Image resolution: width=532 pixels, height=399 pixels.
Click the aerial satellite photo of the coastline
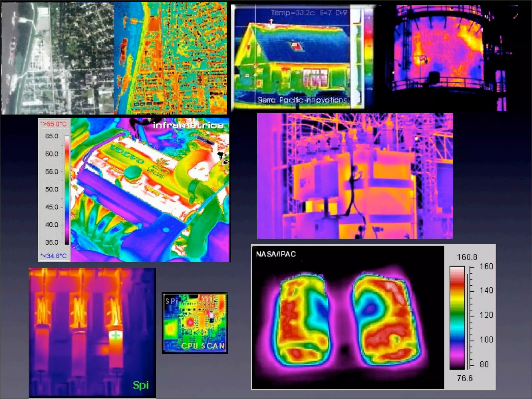(x=57, y=58)
